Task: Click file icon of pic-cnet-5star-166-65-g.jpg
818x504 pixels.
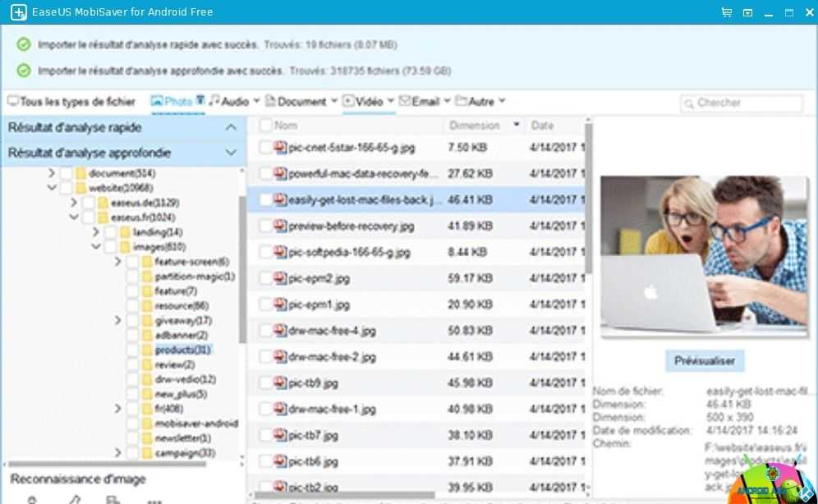Action: point(281,148)
